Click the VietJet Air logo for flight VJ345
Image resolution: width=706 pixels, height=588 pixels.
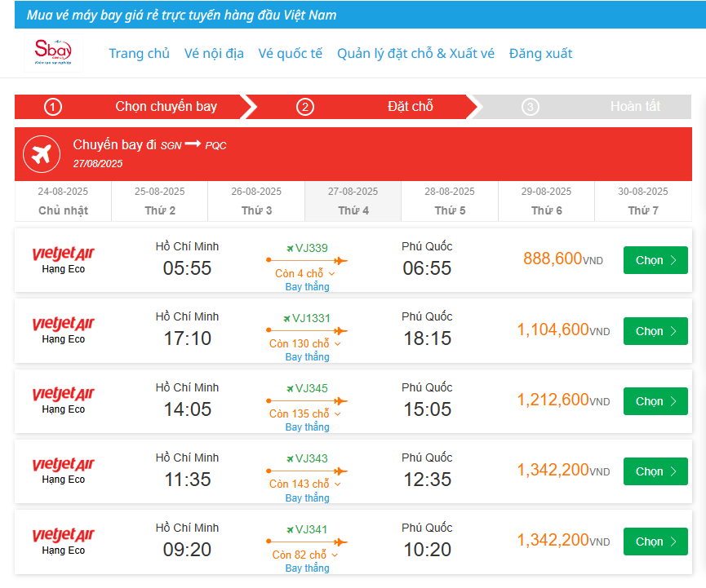(64, 395)
